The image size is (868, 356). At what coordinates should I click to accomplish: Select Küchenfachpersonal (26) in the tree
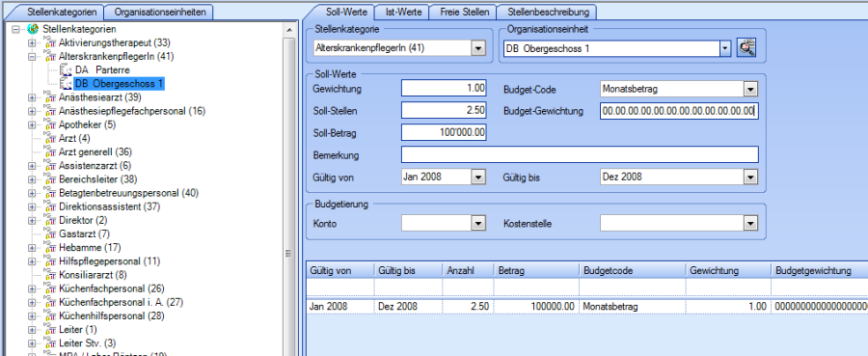click(111, 288)
